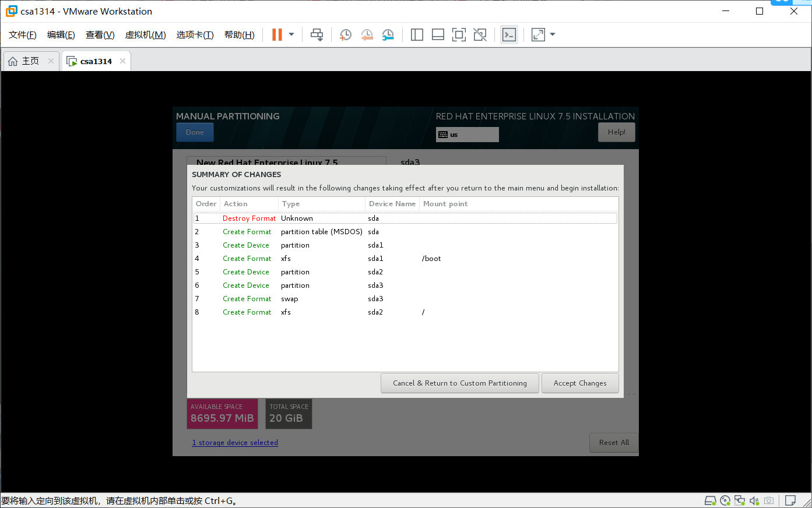This screenshot has height=508, width=812.
Task: Select the Create Format swap sda3 row
Action: point(405,299)
